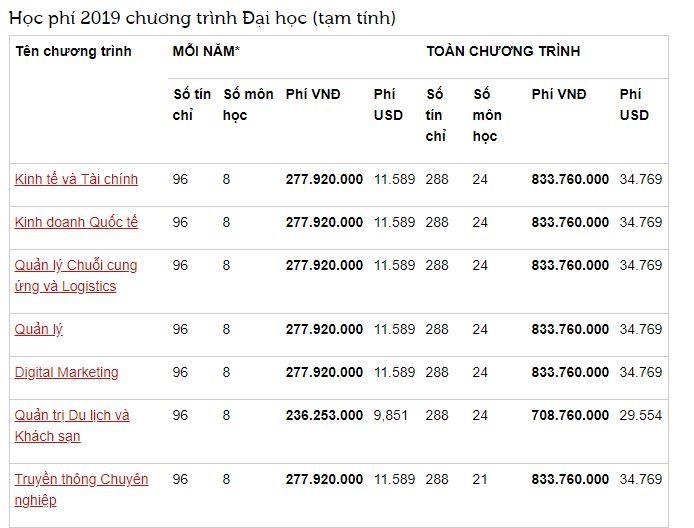This screenshot has height=528, width=694.
Task: Select Digital Marketing's yearly 277.920.000 fee
Action: coord(324,372)
